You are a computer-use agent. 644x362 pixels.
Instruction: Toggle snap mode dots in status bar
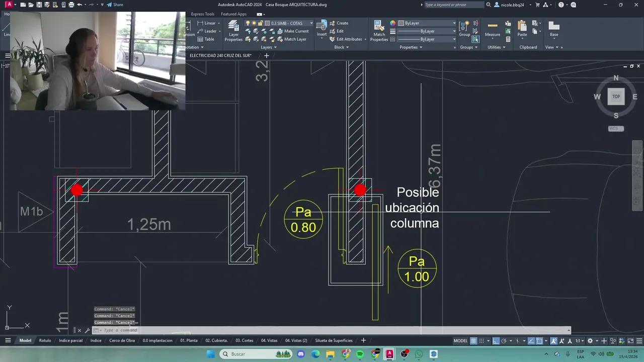[x=482, y=340]
